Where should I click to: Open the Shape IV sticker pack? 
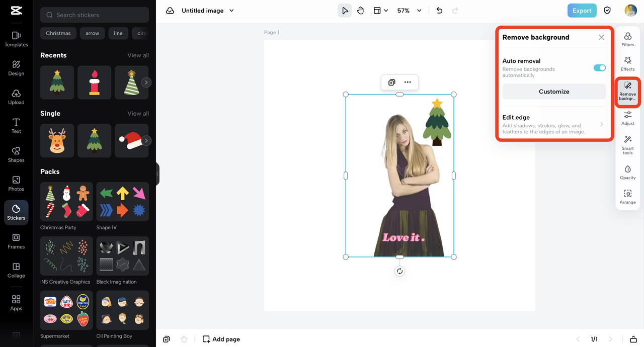(x=123, y=202)
